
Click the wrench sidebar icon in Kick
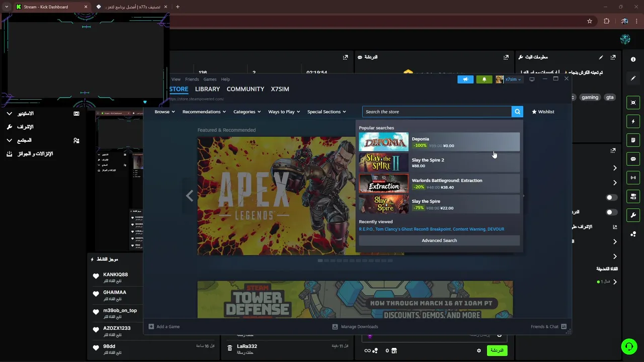633,215
